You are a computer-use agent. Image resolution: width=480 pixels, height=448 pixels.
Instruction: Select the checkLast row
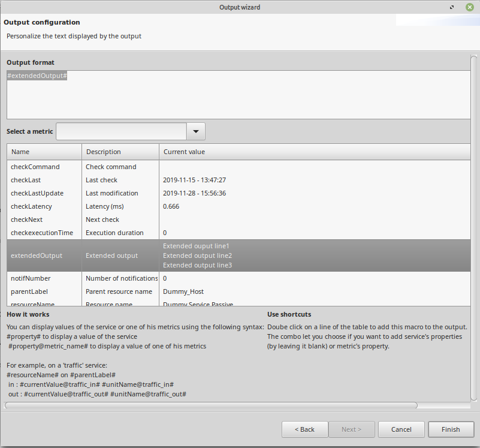(x=239, y=180)
